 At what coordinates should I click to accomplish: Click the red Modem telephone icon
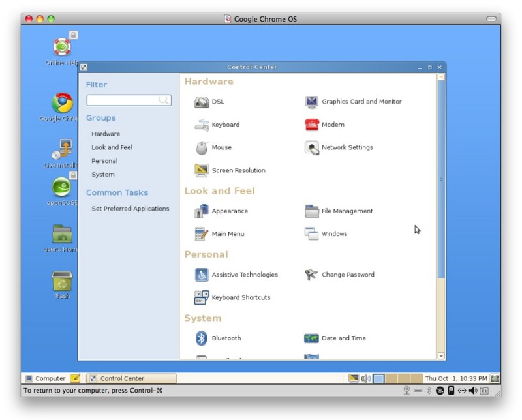(312, 125)
